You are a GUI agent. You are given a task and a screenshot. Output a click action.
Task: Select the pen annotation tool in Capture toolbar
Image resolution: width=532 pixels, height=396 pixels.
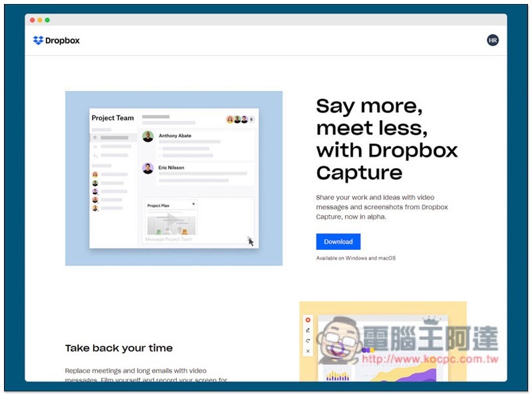[308, 330]
